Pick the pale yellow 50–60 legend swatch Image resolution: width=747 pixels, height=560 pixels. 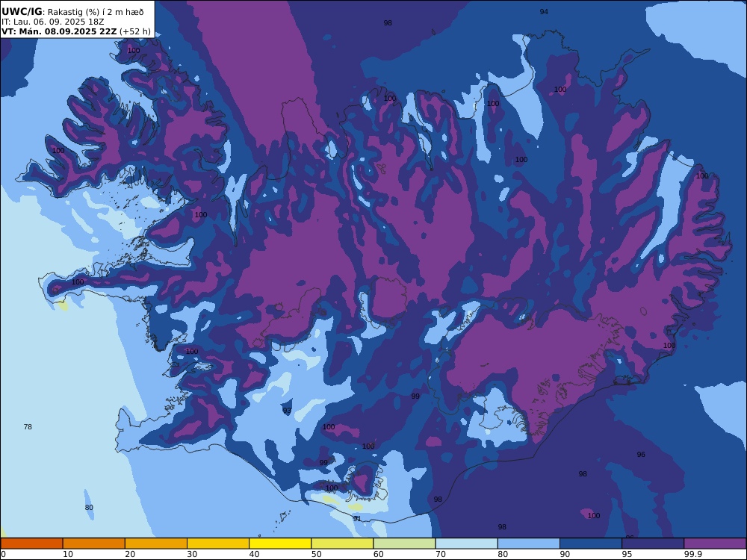[342, 544]
